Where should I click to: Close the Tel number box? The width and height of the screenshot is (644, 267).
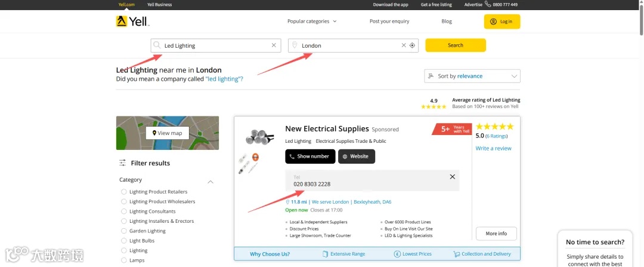point(453,176)
